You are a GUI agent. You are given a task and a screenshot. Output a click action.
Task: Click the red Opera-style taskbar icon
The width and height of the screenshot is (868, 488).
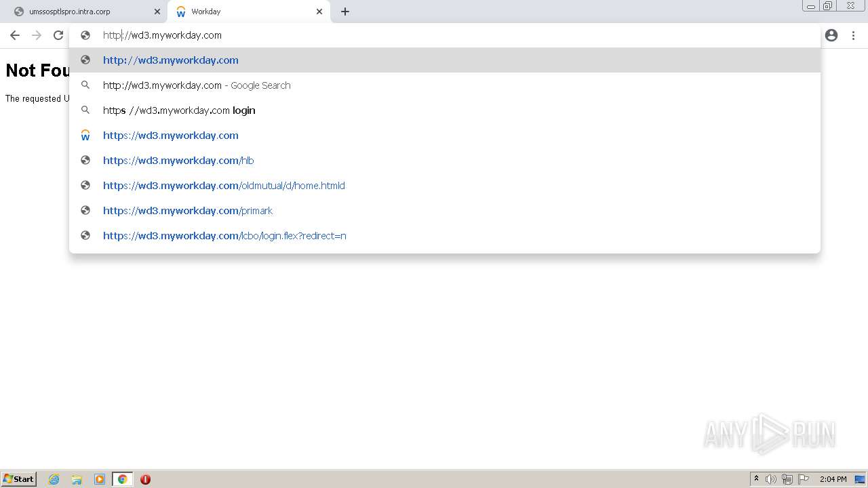[x=145, y=479]
